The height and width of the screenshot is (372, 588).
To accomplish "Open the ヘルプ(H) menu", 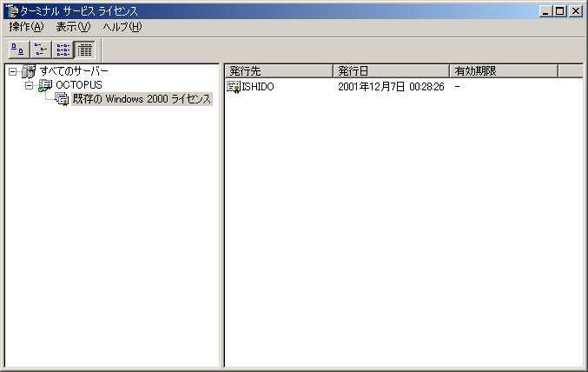I will 122,27.
